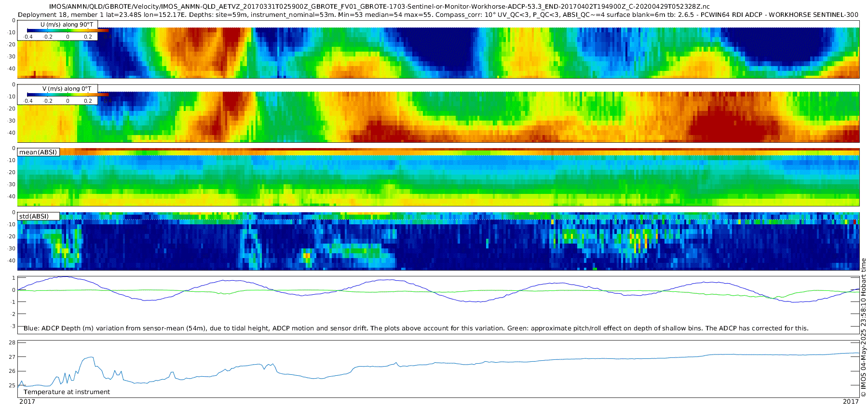Click the '-1' tick on the depth variation axis
The width and height of the screenshot is (868, 410).
pos(13,302)
